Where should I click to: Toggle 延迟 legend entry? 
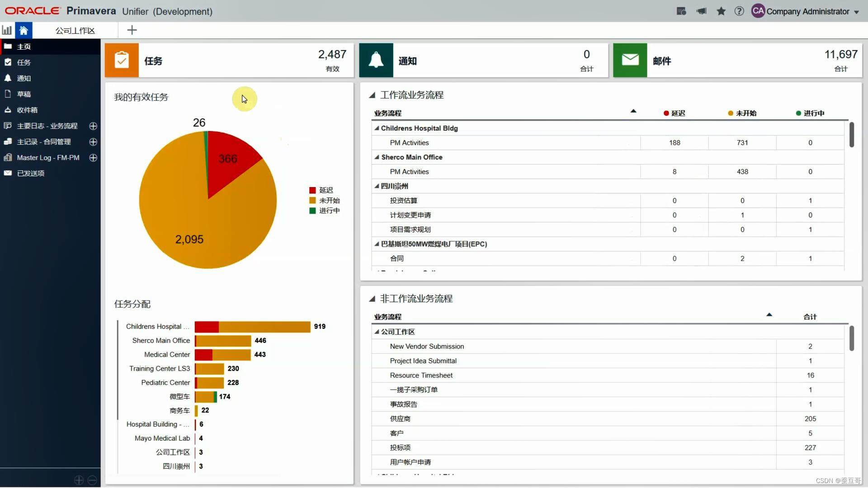click(321, 190)
